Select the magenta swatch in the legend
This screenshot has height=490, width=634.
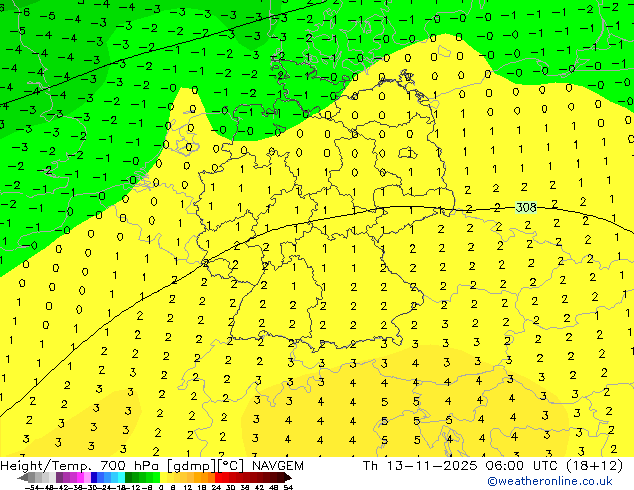point(80,478)
